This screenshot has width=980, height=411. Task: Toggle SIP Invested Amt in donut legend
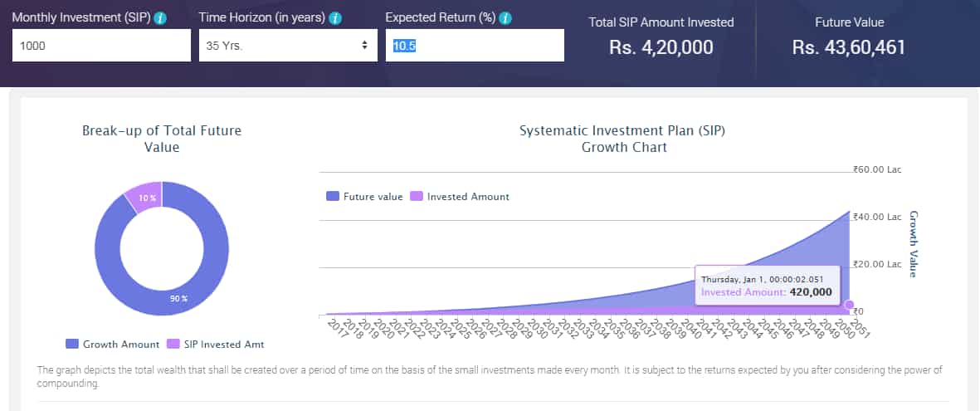click(x=217, y=344)
